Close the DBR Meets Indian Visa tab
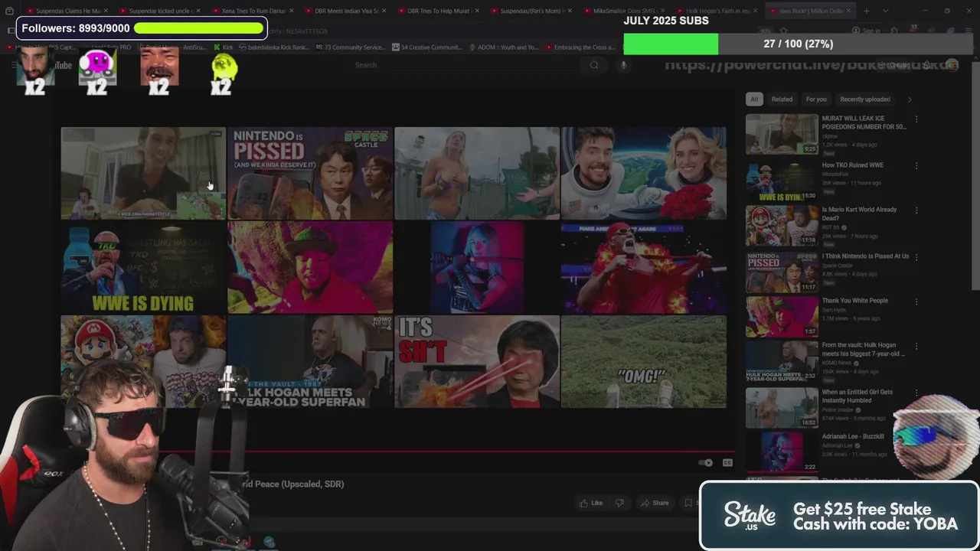The image size is (980, 551). 384,11
